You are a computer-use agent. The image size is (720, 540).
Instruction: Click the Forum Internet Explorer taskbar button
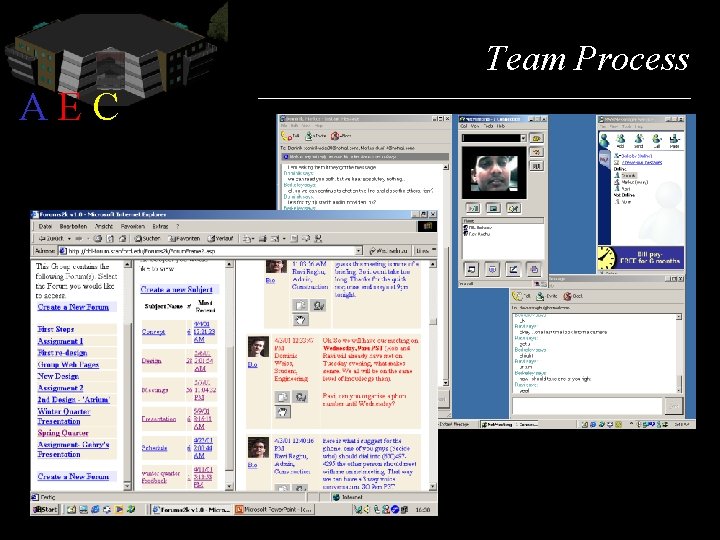pos(191,509)
